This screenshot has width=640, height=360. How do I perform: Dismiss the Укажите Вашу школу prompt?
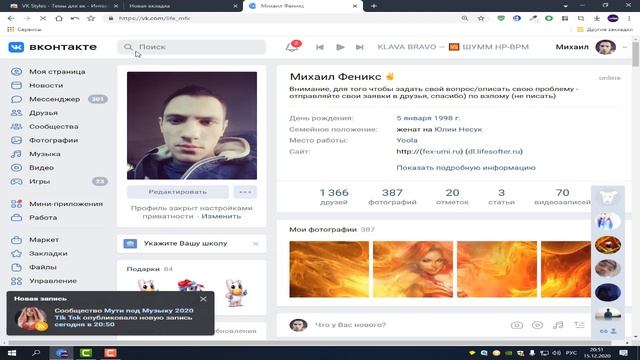click(256, 244)
